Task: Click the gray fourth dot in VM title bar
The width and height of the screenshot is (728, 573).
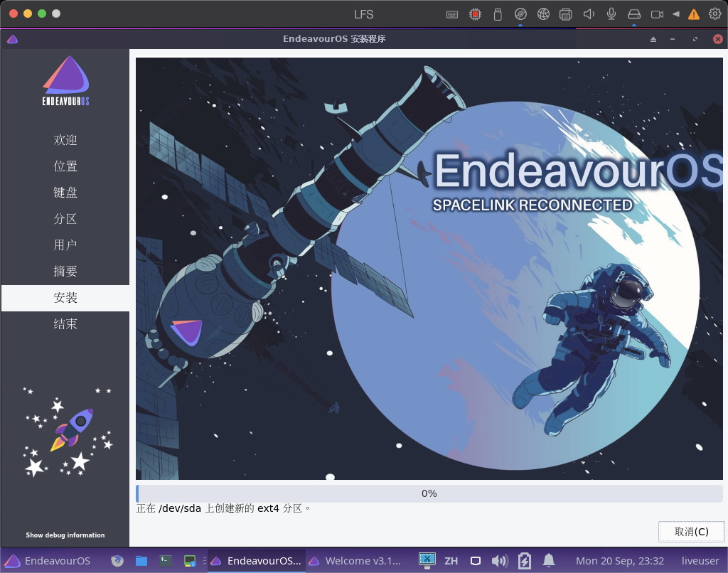Action: tap(56, 14)
